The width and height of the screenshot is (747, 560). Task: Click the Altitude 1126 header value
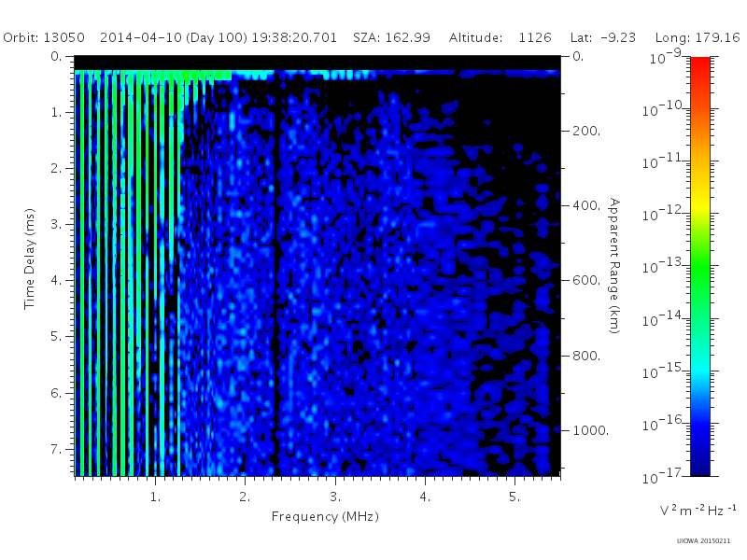(x=500, y=37)
